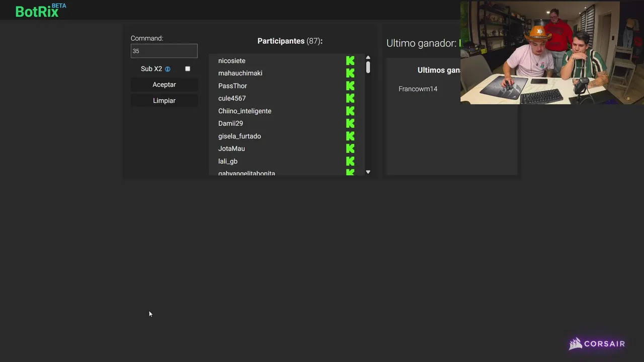Focus the Command input field
Image resolution: width=644 pixels, height=362 pixels.
(x=164, y=51)
